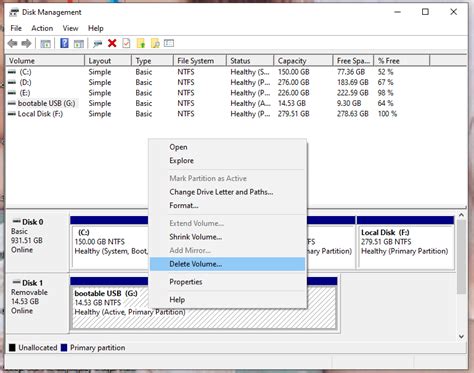Sort by the Free Spa... column header

pos(353,61)
